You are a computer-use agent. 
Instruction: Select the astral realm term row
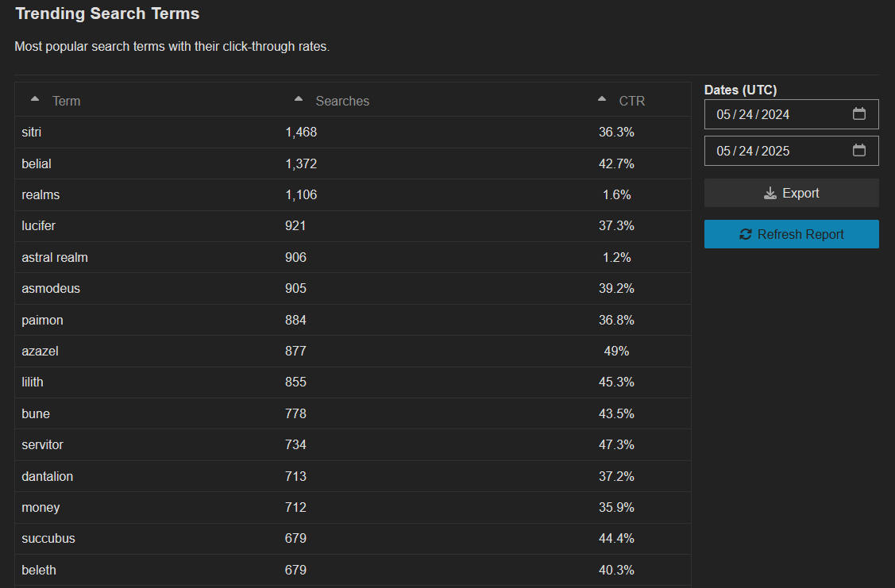pos(353,257)
